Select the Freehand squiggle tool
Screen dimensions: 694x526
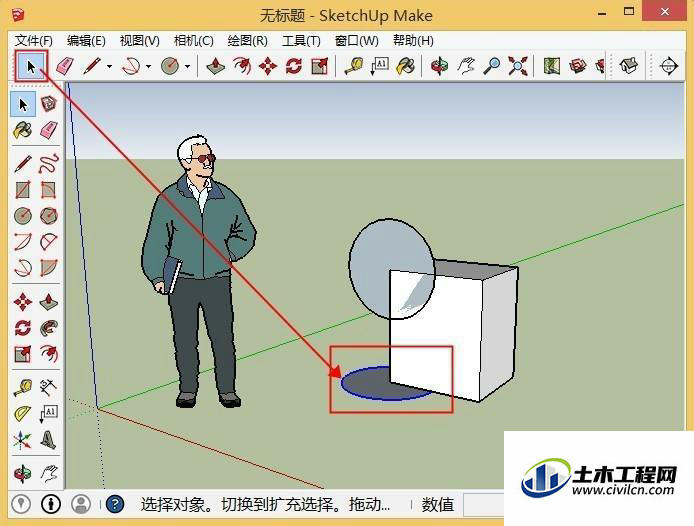[48, 163]
